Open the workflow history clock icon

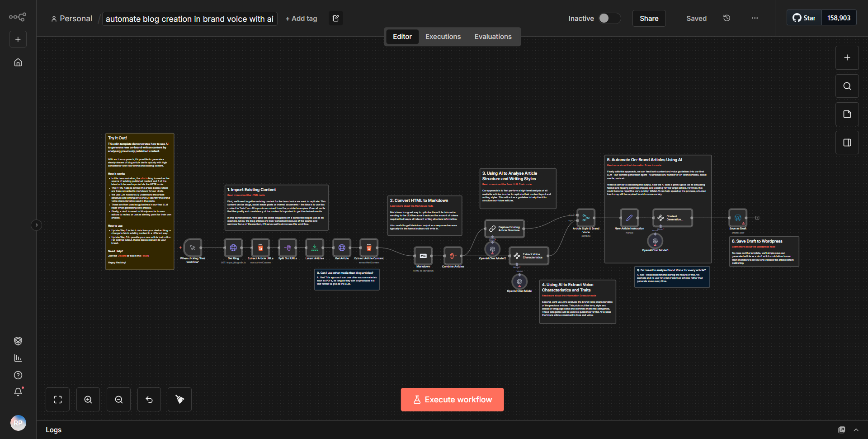coord(727,18)
